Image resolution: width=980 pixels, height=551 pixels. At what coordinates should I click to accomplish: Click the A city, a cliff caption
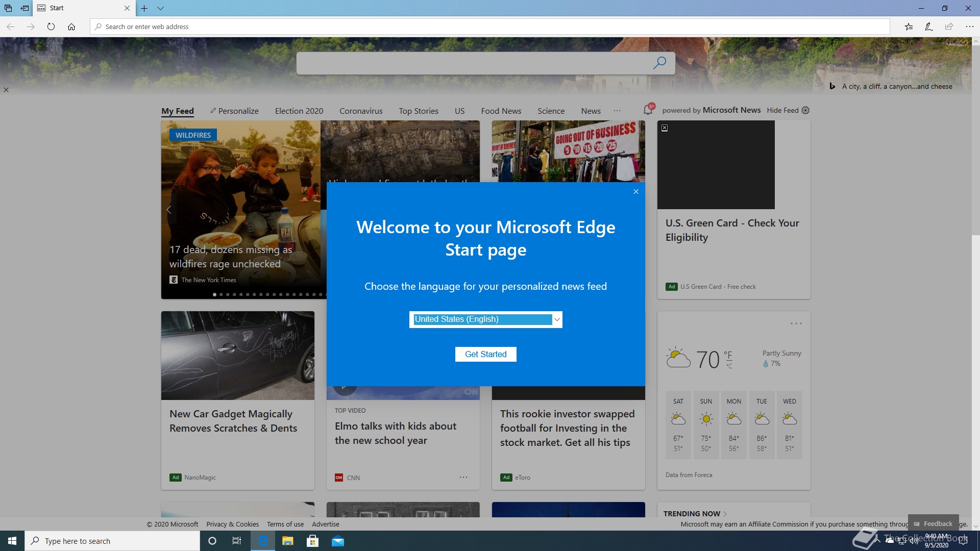[897, 86]
